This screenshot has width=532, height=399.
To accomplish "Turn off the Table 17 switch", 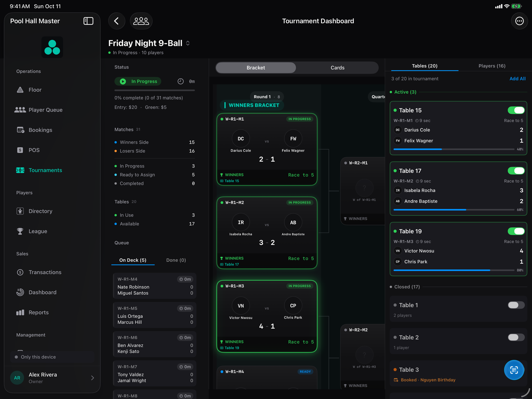I will coord(516,171).
